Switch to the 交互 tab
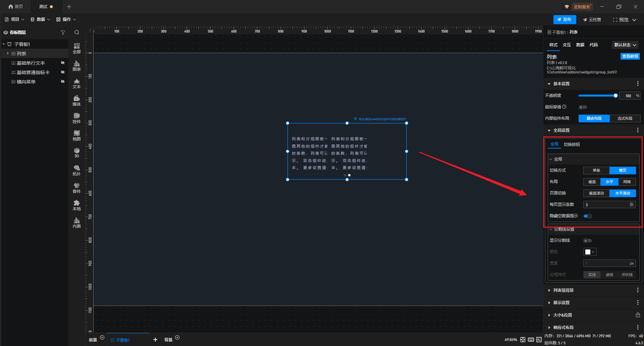Viewport: 644px width, 346px height. coord(567,45)
